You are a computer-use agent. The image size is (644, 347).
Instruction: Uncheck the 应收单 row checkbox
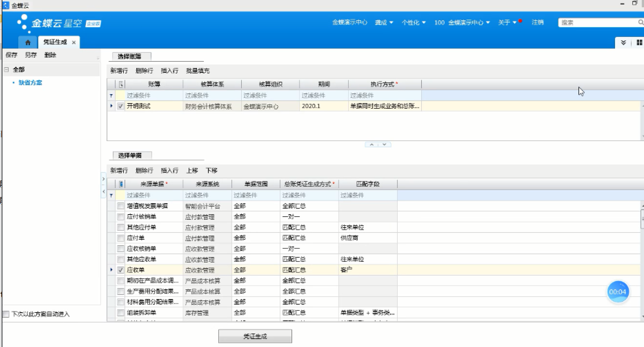[x=120, y=270]
